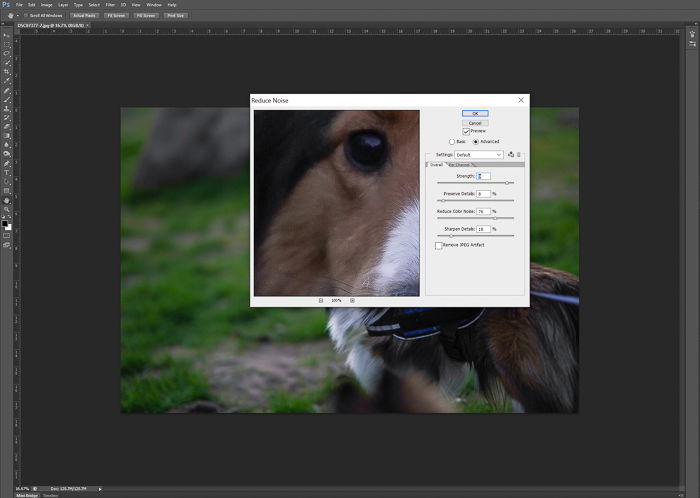Click the OK button
This screenshot has width=700, height=498.
coord(475,113)
